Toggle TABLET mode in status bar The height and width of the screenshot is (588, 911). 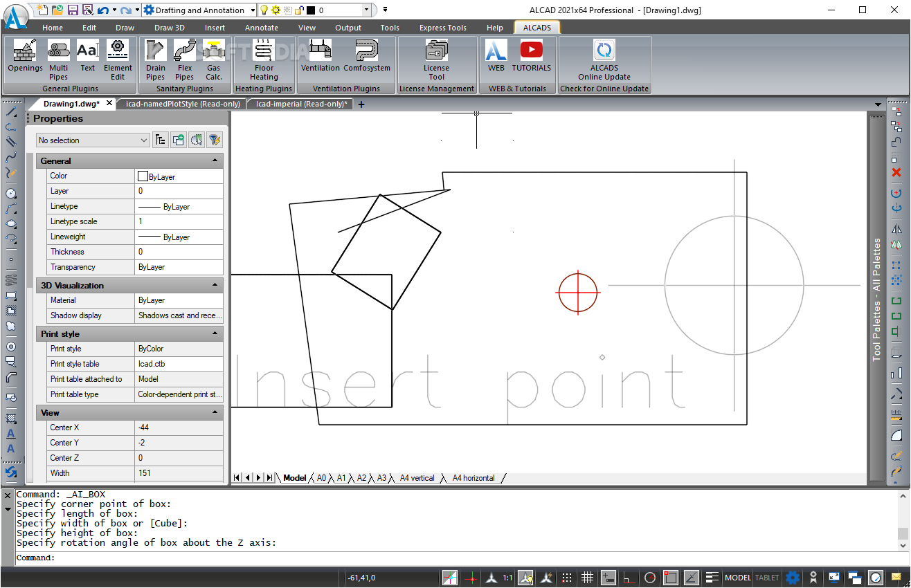767,578
